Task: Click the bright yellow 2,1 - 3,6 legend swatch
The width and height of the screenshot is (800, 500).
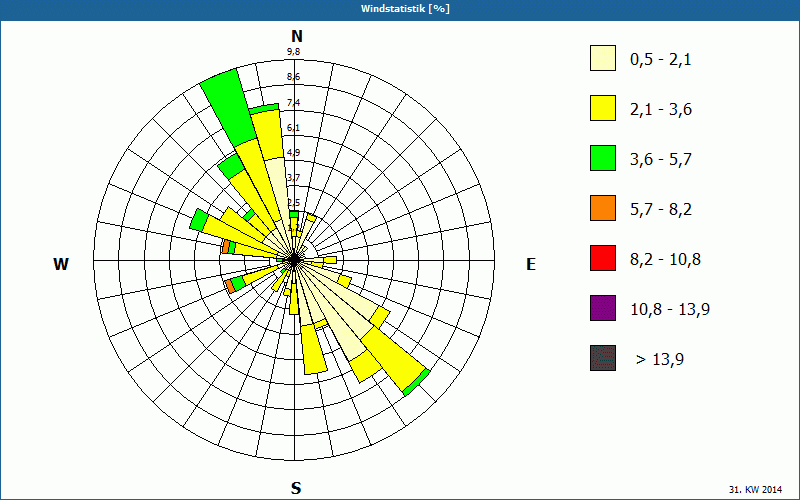Action: click(603, 108)
